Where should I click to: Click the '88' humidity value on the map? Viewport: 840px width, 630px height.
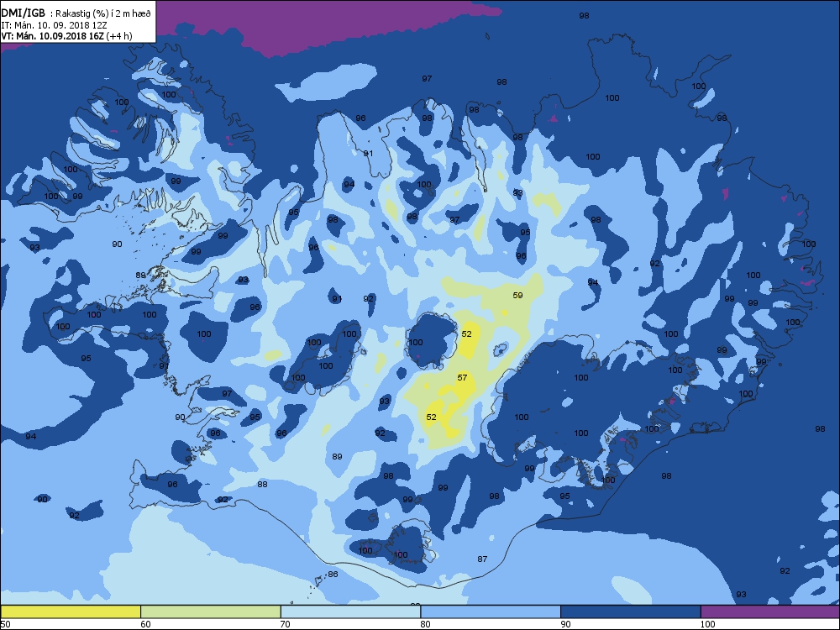coord(262,485)
